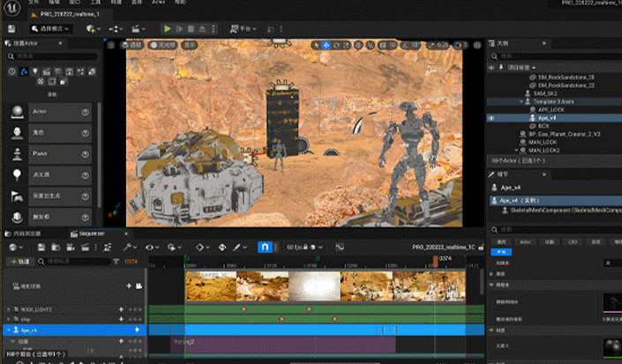Collapse the Template 3 Anim folder
Image resolution: width=622 pixels, height=364 pixels.
point(520,101)
